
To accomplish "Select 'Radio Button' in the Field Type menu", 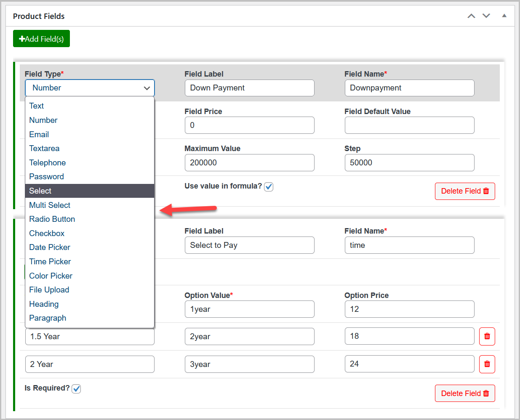I will (x=52, y=219).
